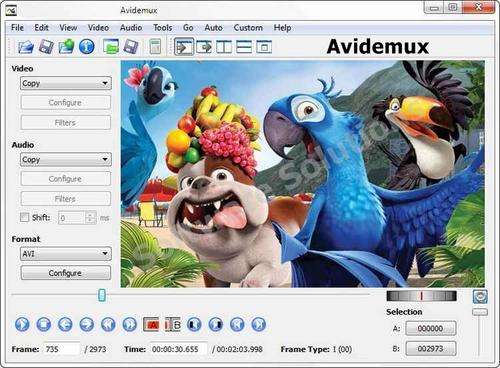The height and width of the screenshot is (368, 500).
Task: Open the Video menu
Action: [x=98, y=28]
